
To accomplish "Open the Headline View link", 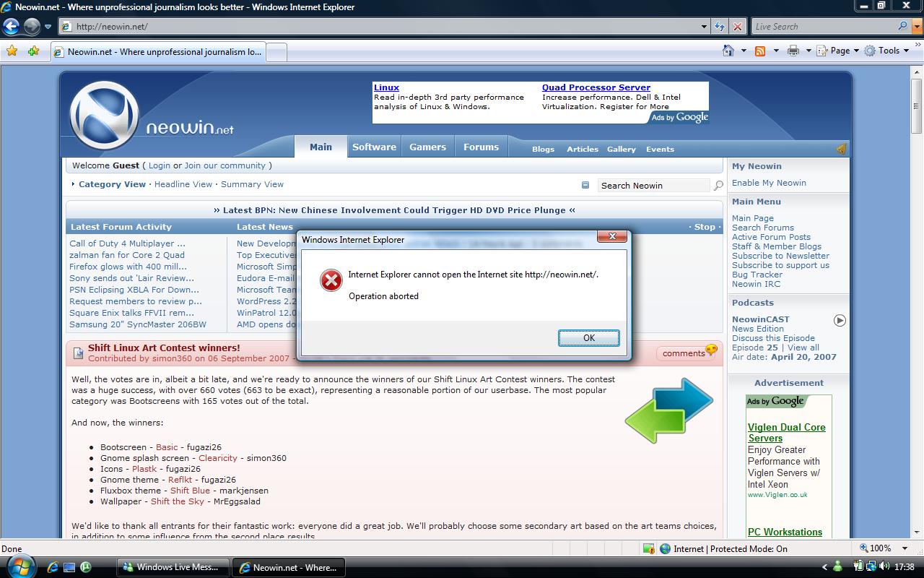I will [x=183, y=184].
